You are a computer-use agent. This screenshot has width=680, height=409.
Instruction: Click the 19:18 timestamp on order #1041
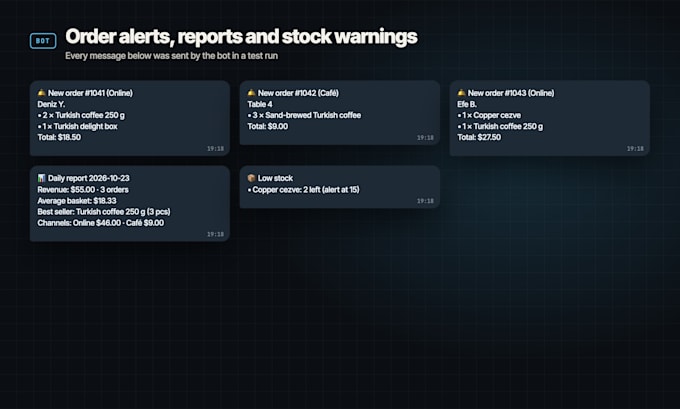216,149
